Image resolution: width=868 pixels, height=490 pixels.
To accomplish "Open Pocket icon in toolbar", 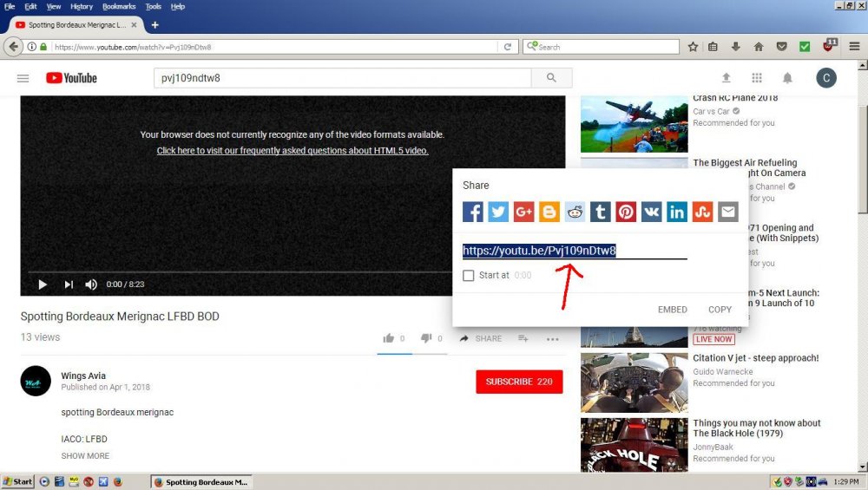I will pyautogui.click(x=782, y=47).
